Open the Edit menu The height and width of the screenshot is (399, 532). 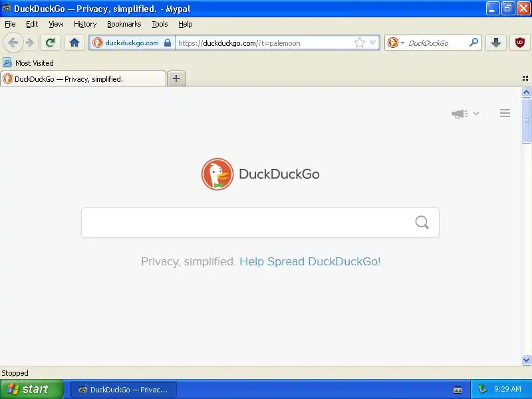tap(32, 24)
